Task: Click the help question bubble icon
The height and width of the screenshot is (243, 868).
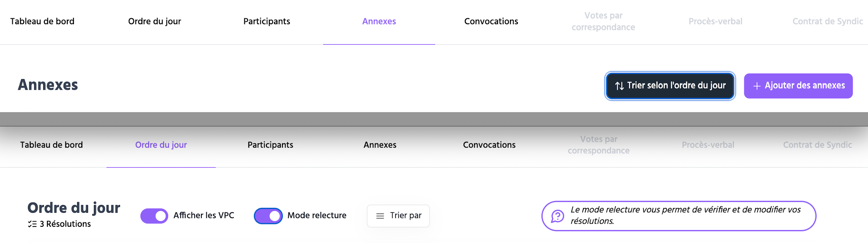Action: click(557, 216)
